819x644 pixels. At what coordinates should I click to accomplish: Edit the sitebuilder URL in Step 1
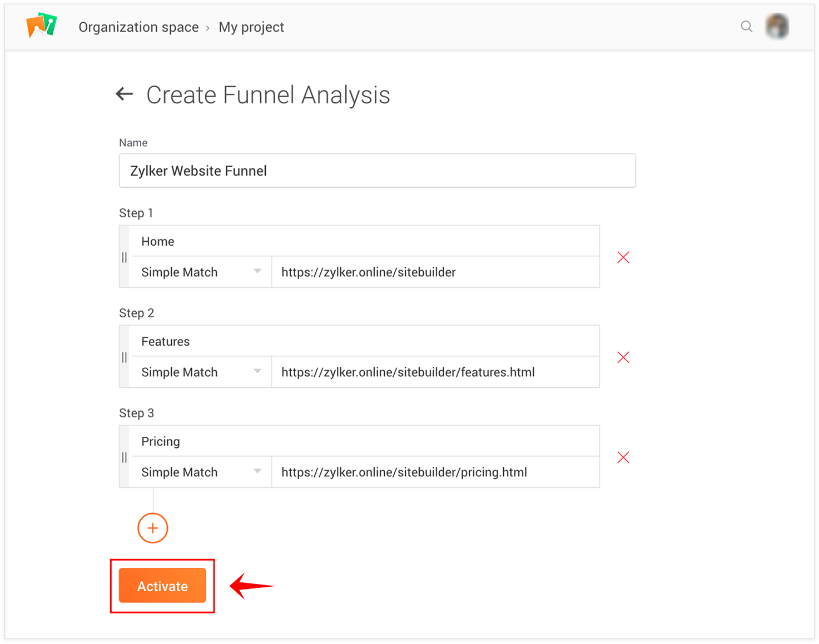tap(436, 272)
